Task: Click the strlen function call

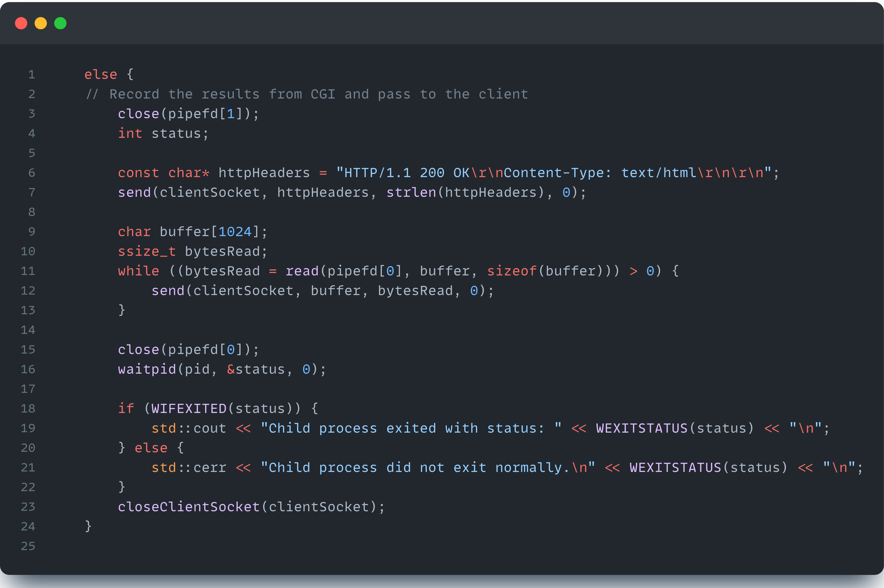Action: coord(411,192)
